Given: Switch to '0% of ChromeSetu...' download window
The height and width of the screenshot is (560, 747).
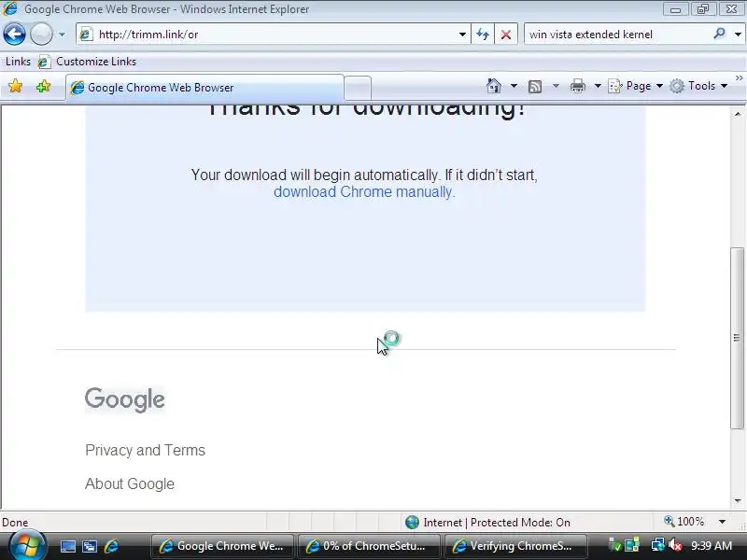Looking at the screenshot, I should point(369,546).
